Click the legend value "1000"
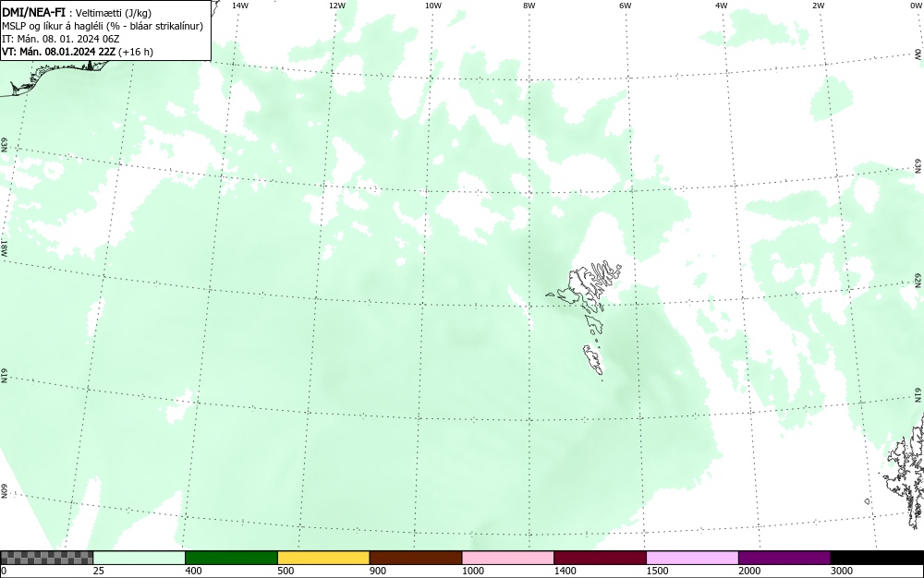Screen dimensions: 924x578 (x=472, y=571)
